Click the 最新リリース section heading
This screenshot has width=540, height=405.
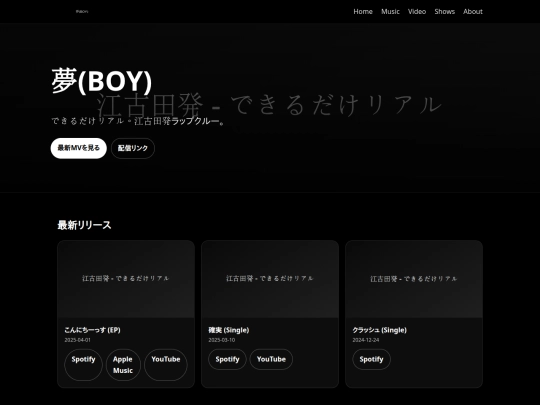click(x=84, y=225)
